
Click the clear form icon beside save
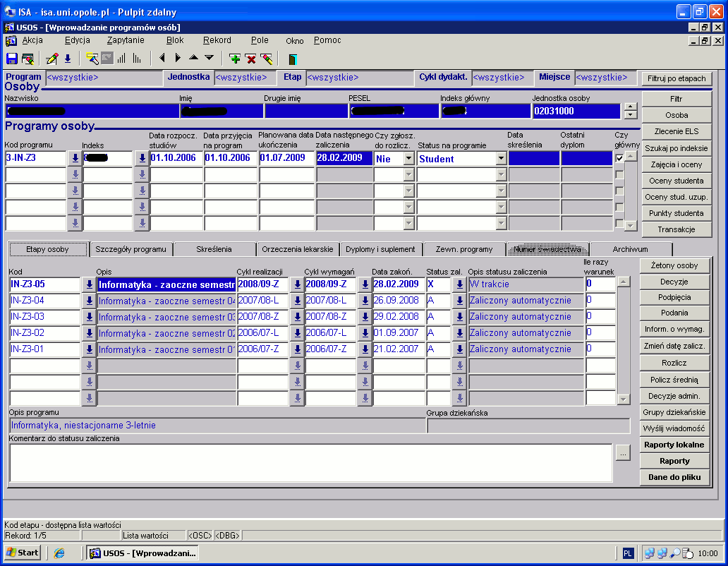tap(28, 59)
